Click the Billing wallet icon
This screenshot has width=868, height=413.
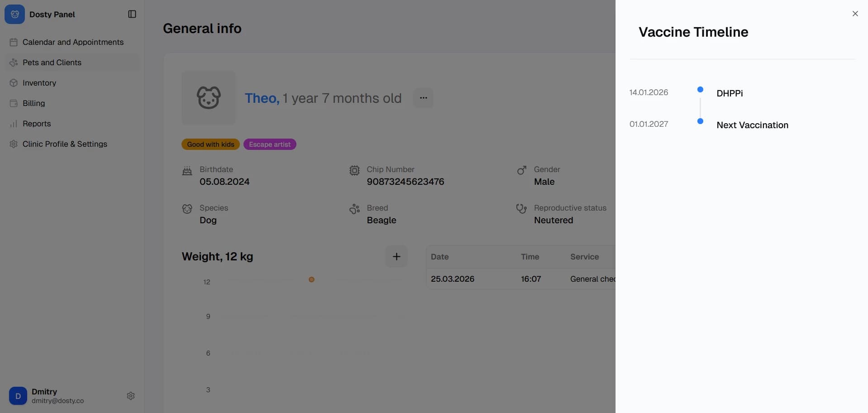[14, 103]
